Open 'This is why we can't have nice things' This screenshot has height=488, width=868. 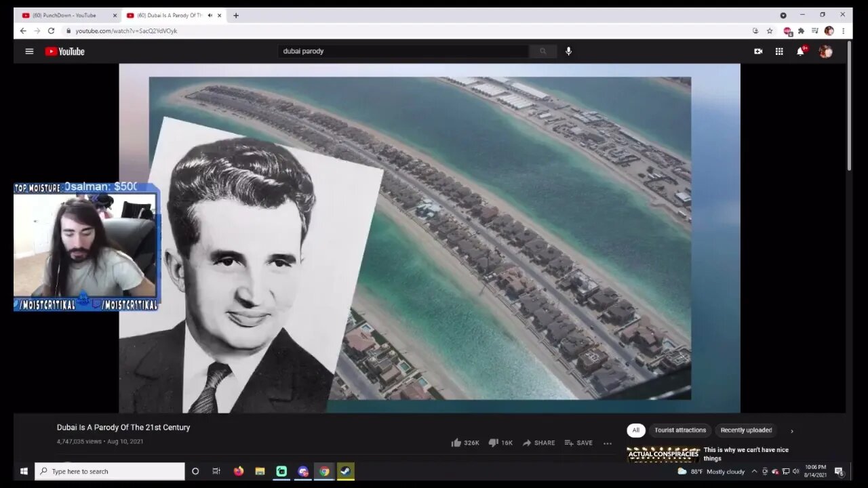click(x=746, y=454)
